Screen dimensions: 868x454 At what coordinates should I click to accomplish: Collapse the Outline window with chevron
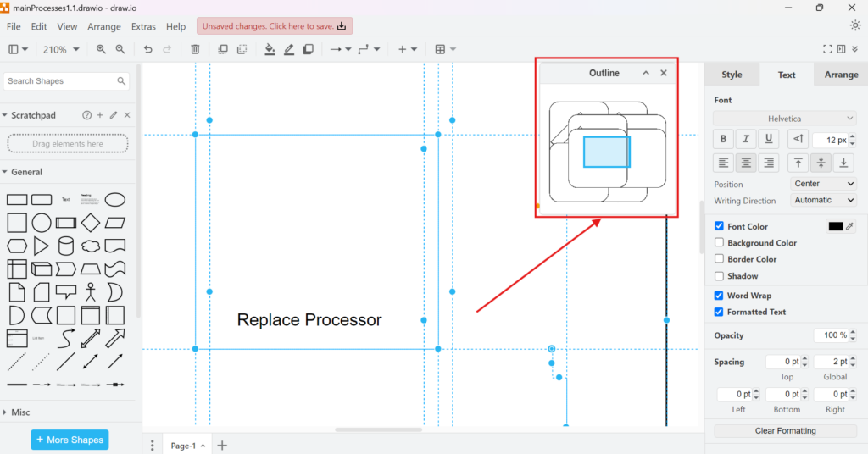pos(645,73)
